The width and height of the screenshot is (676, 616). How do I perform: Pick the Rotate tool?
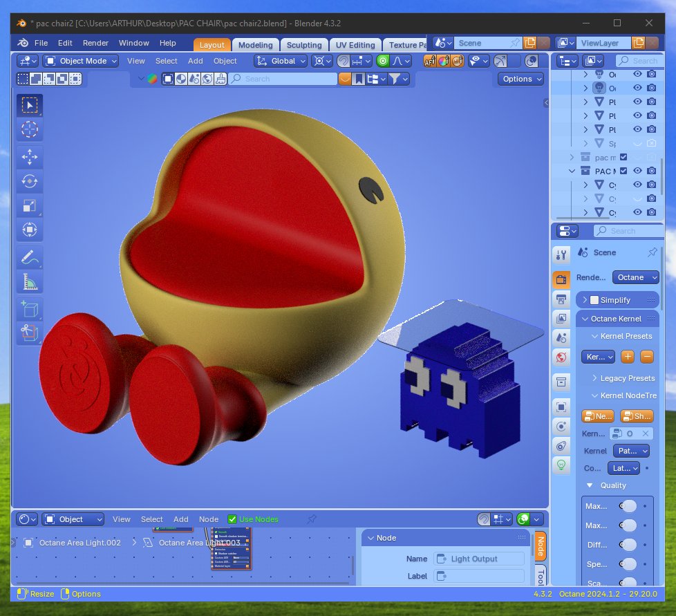(x=29, y=181)
